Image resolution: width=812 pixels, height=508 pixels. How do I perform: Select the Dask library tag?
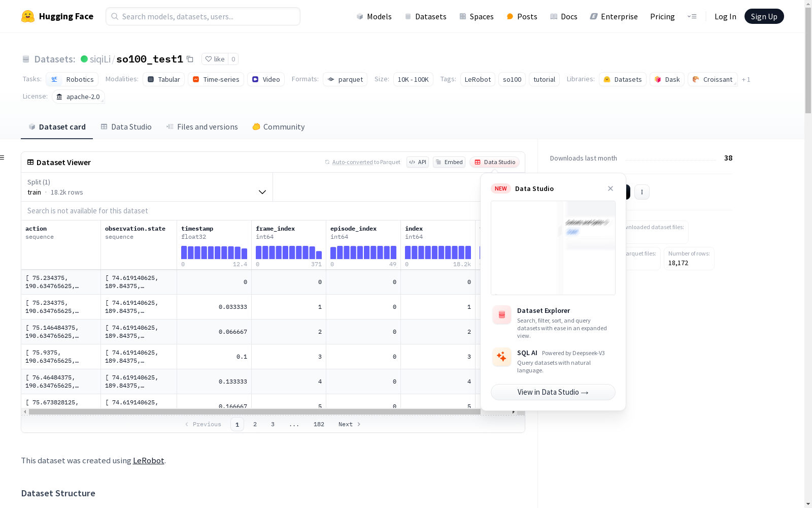(667, 79)
